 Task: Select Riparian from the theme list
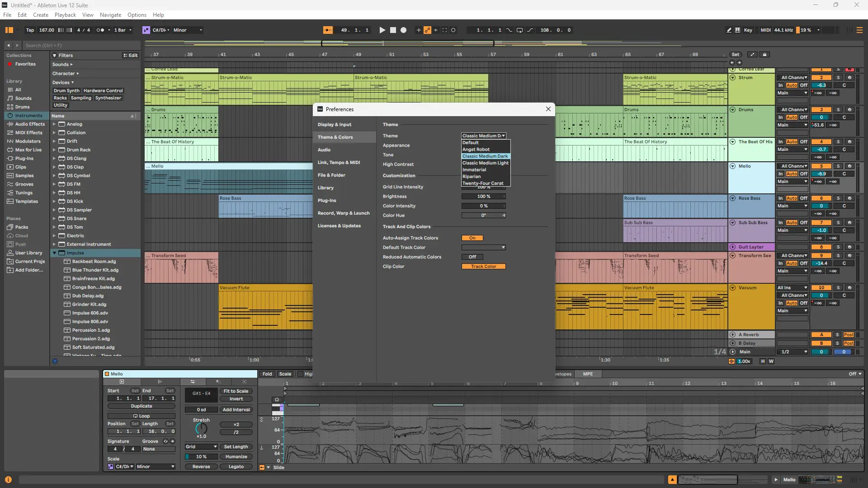click(x=472, y=177)
